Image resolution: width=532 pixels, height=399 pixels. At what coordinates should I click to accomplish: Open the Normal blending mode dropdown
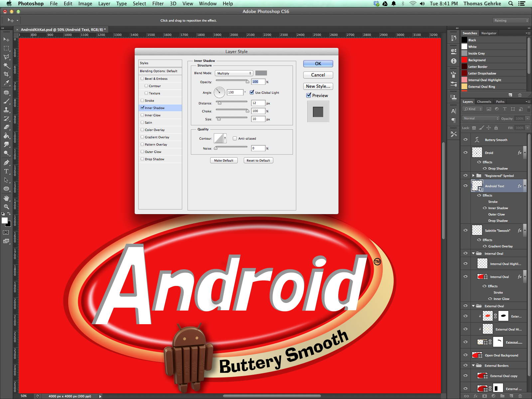481,118
